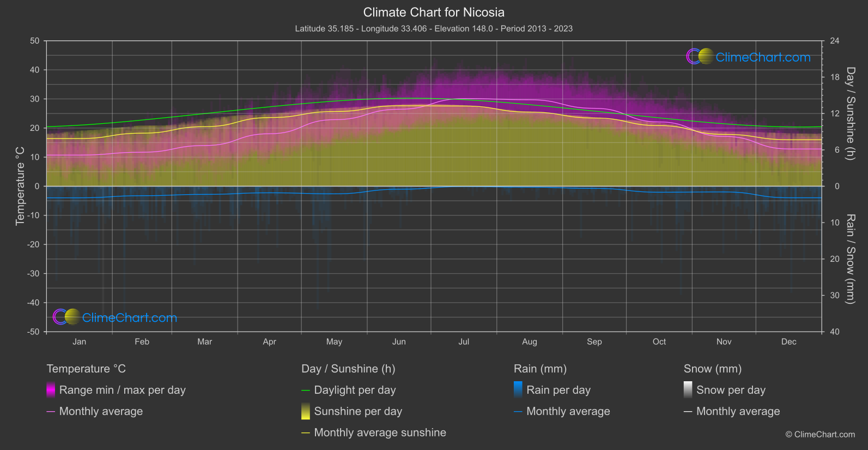Click the 'Rain per day' legend label
The width and height of the screenshot is (868, 450).
pos(559,390)
